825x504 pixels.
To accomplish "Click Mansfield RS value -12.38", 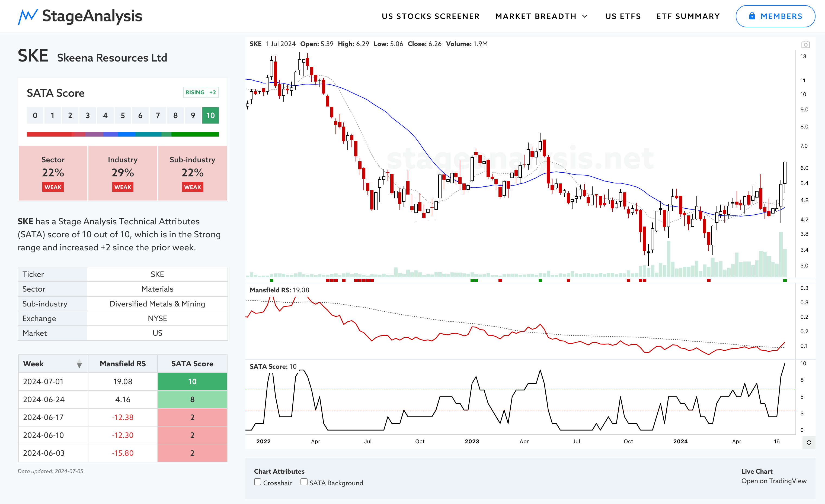I will (x=123, y=417).
